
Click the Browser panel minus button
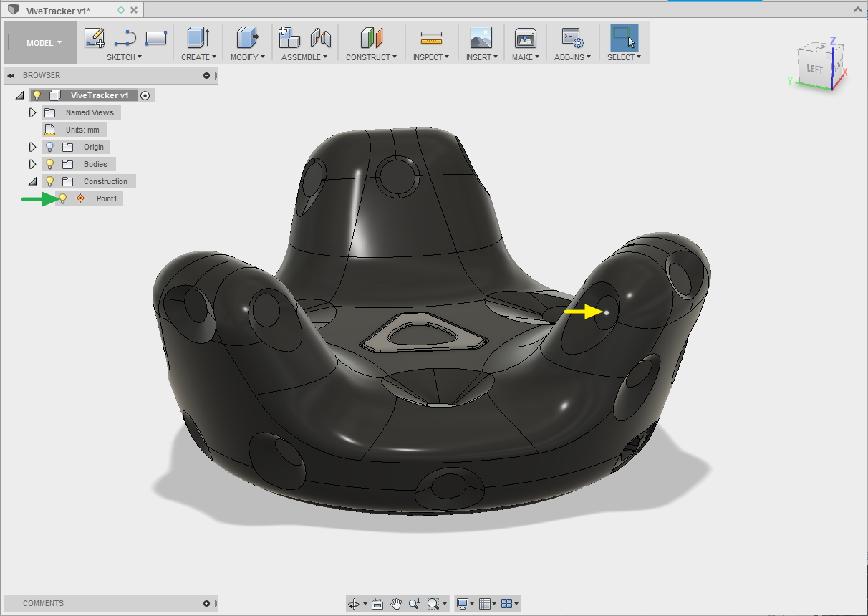(206, 75)
